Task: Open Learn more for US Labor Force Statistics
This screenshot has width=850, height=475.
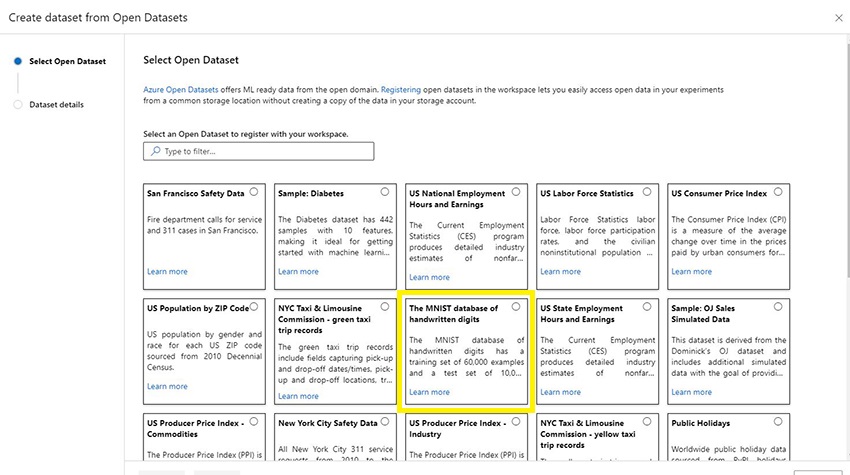Action: (561, 272)
